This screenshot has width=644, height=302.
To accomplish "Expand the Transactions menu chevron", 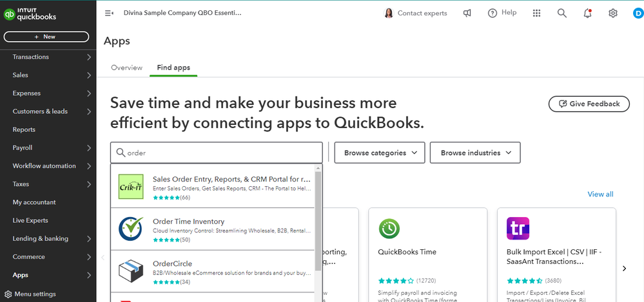I will tap(89, 57).
